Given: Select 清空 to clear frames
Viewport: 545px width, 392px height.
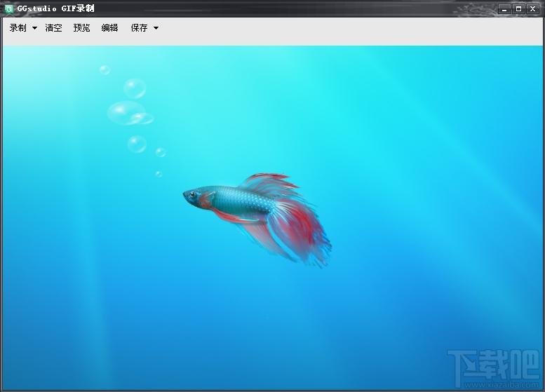Looking at the screenshot, I should point(53,28).
